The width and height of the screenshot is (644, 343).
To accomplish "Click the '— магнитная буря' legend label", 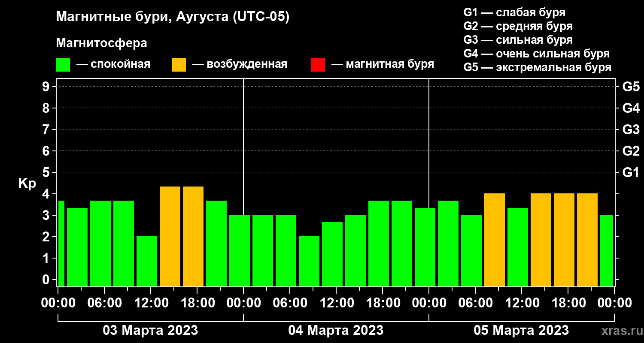I will [x=383, y=64].
